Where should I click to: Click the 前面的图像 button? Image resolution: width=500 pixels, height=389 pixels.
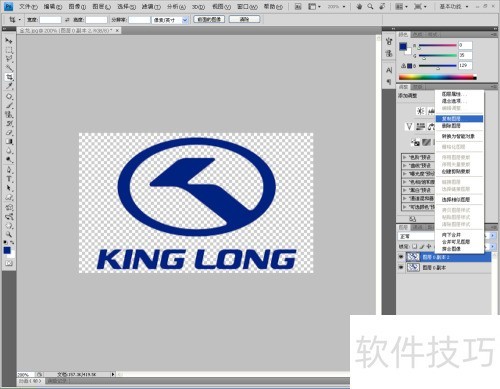(x=209, y=19)
